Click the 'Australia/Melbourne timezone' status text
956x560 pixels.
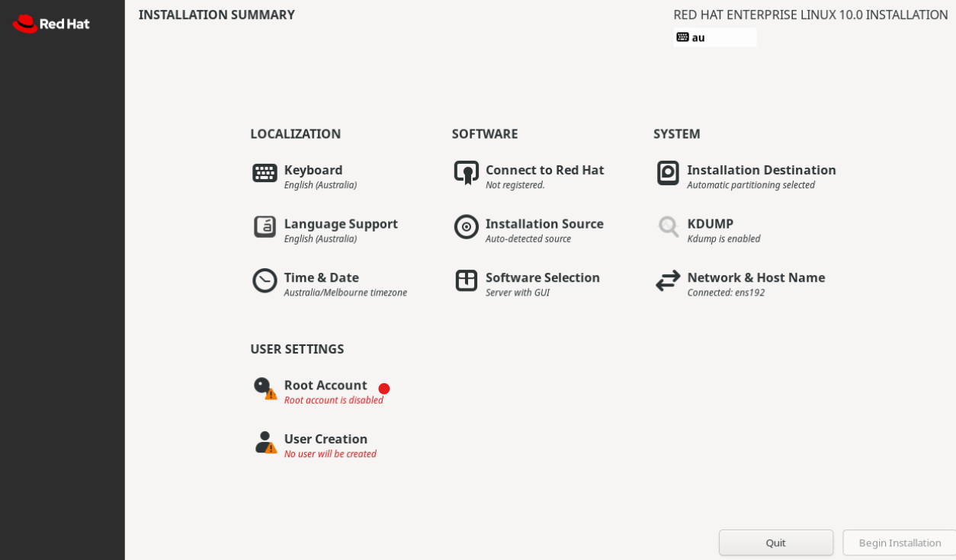click(x=345, y=293)
